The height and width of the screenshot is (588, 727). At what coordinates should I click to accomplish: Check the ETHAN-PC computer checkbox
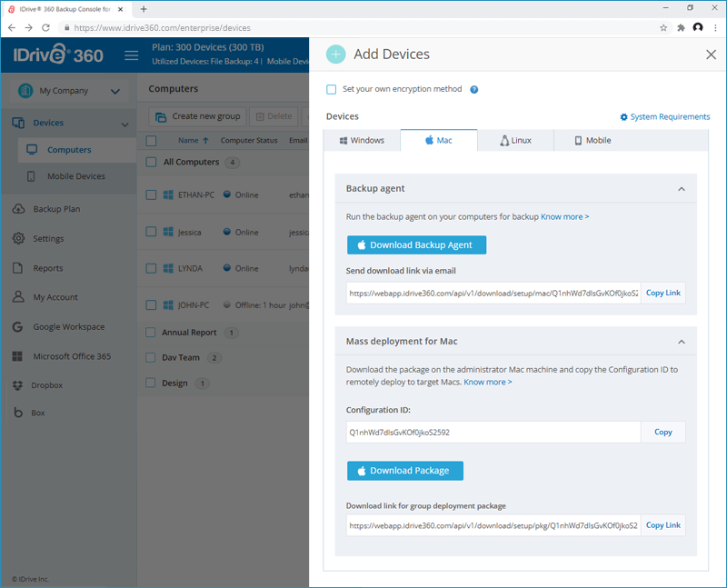(152, 194)
